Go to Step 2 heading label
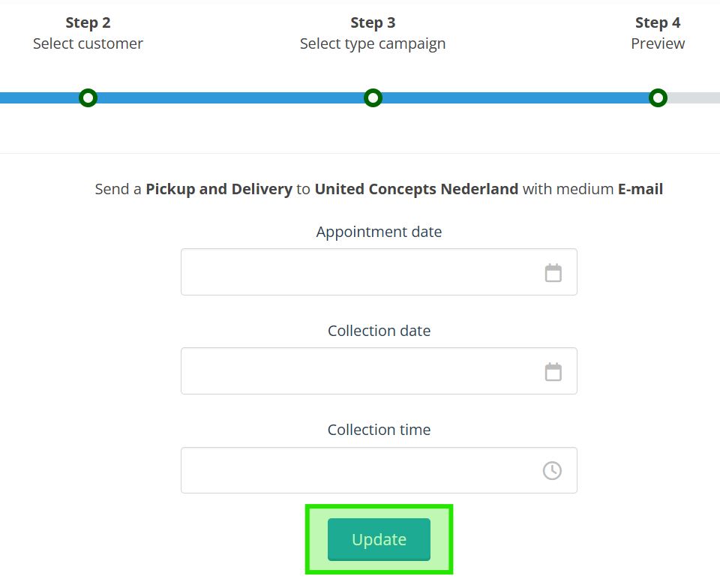This screenshot has width=720, height=588. pos(88,22)
